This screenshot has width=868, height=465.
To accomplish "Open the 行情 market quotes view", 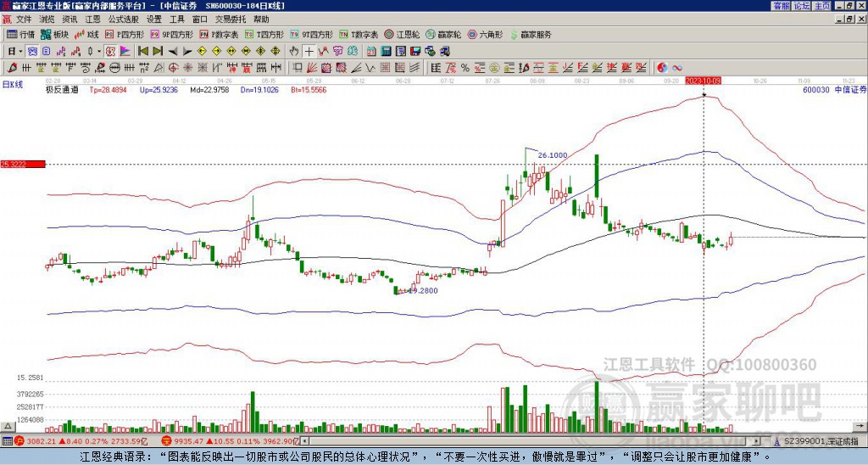I will point(20,34).
